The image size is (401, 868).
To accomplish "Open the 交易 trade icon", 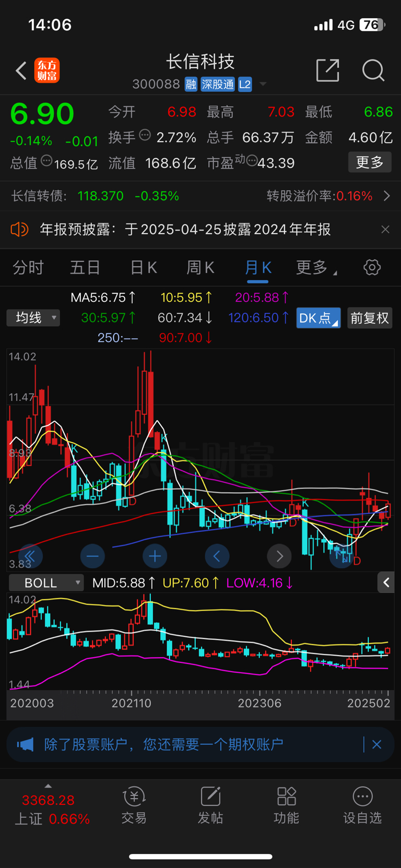I will pyautogui.click(x=134, y=806).
